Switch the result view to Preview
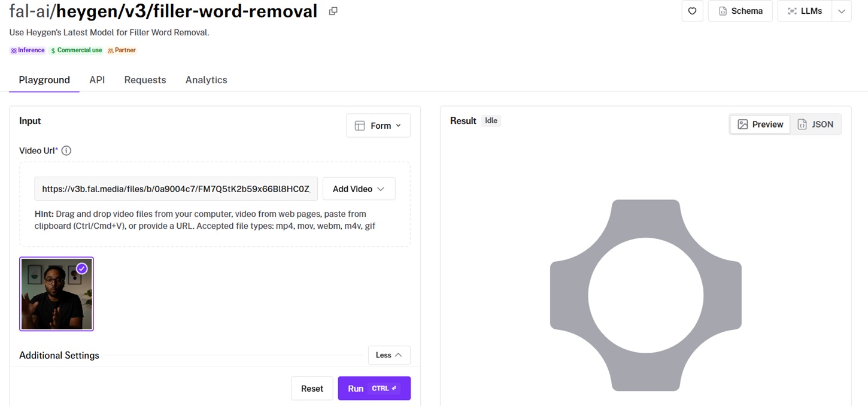Viewport: 868px width, 406px height. coord(760,125)
